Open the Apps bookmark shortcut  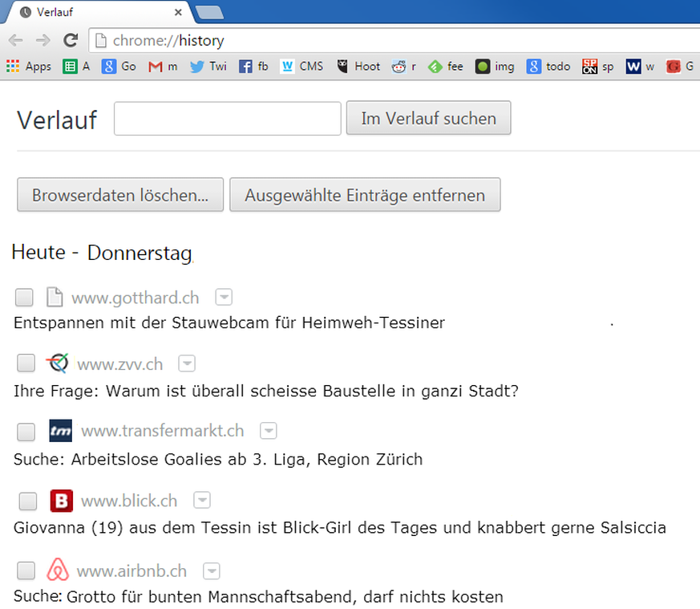(x=29, y=67)
